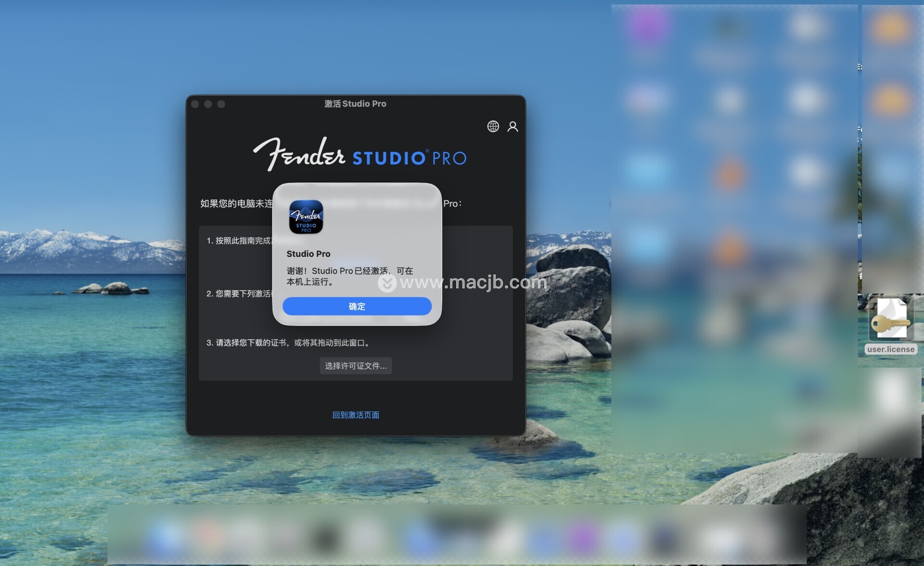
Task: Select the user.license key file icon
Action: click(x=891, y=319)
